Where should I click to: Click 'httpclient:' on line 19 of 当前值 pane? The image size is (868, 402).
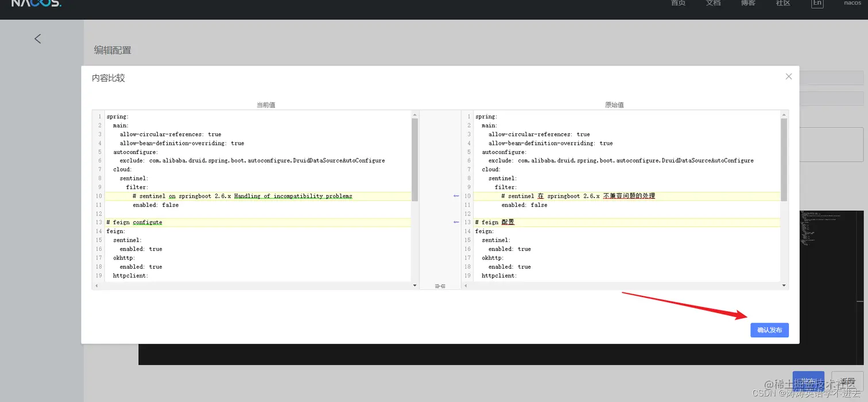point(131,276)
